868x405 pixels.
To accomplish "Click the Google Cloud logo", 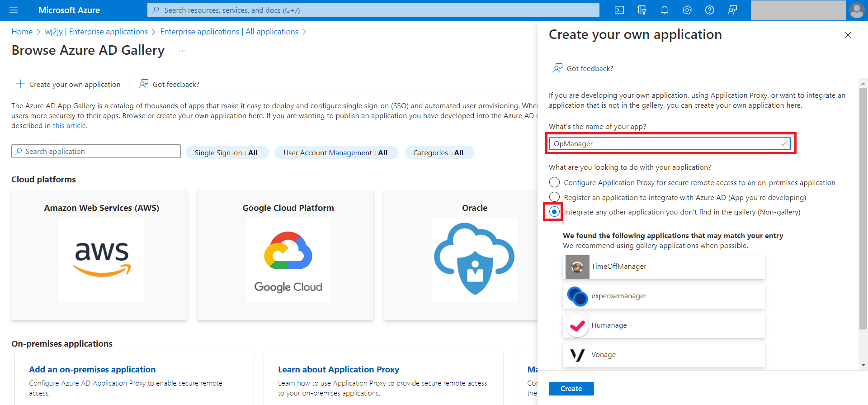I will coord(288,260).
